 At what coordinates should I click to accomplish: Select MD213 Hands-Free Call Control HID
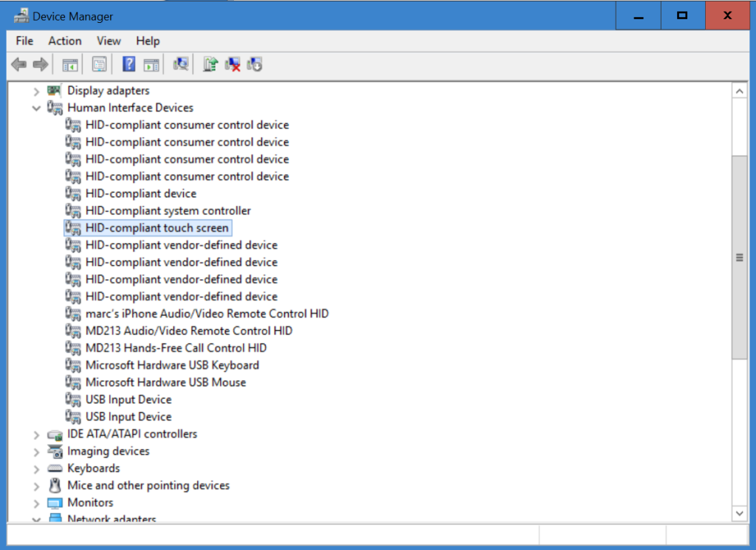click(176, 348)
